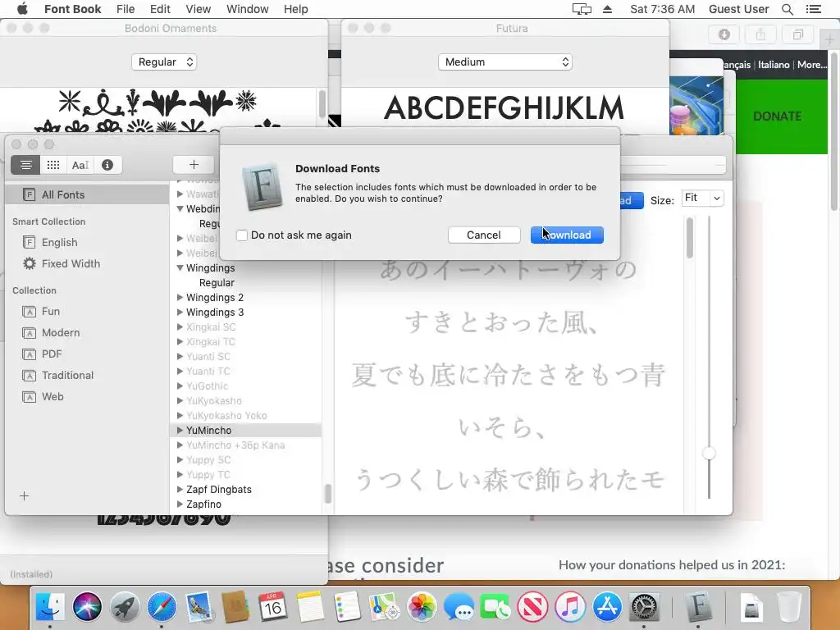Open the Window menu

point(247,9)
